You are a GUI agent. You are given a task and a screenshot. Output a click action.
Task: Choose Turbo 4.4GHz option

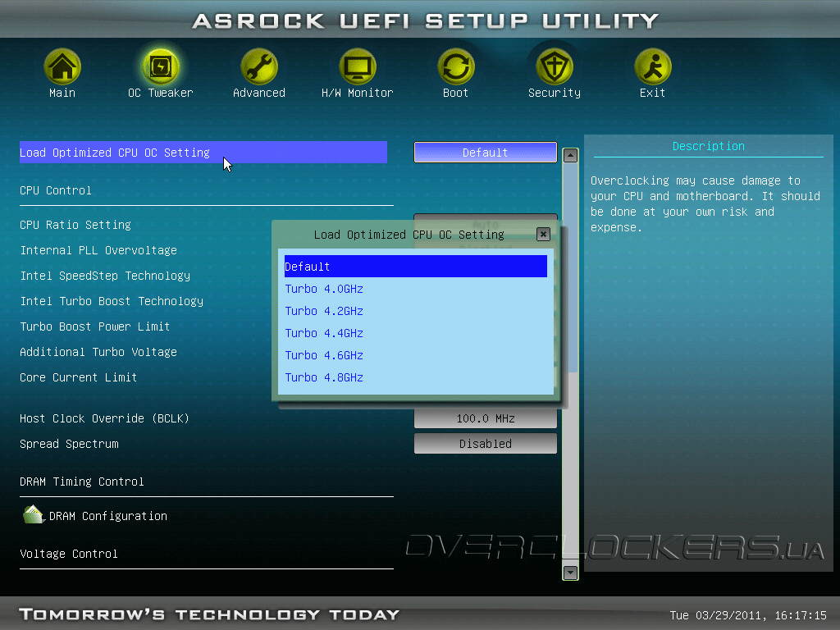point(416,333)
